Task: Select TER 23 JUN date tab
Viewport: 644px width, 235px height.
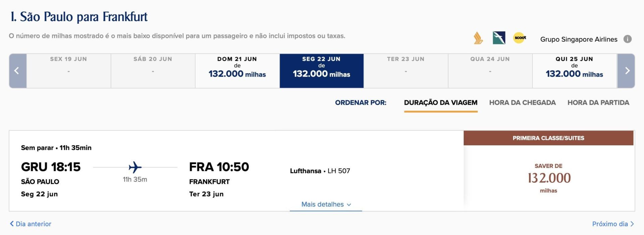Action: pyautogui.click(x=406, y=71)
